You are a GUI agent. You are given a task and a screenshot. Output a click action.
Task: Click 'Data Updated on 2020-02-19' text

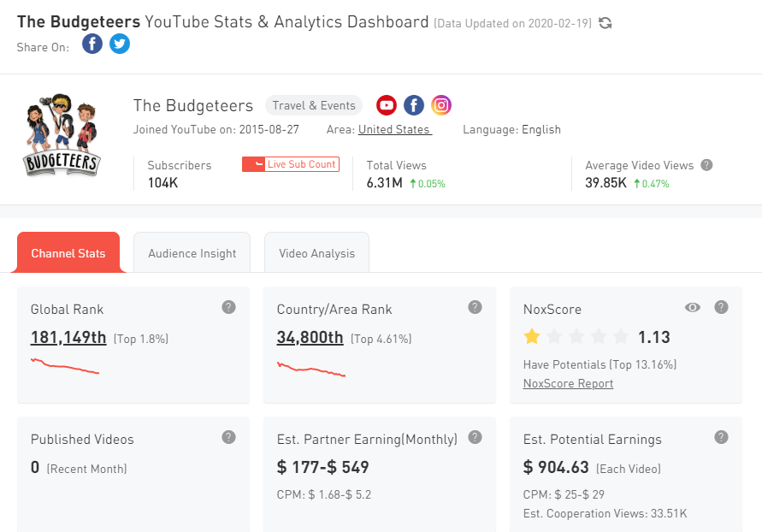click(512, 23)
